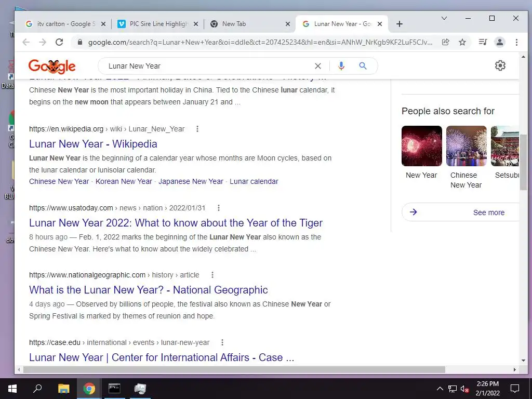
Task: Open network tray icon
Action: (x=453, y=389)
